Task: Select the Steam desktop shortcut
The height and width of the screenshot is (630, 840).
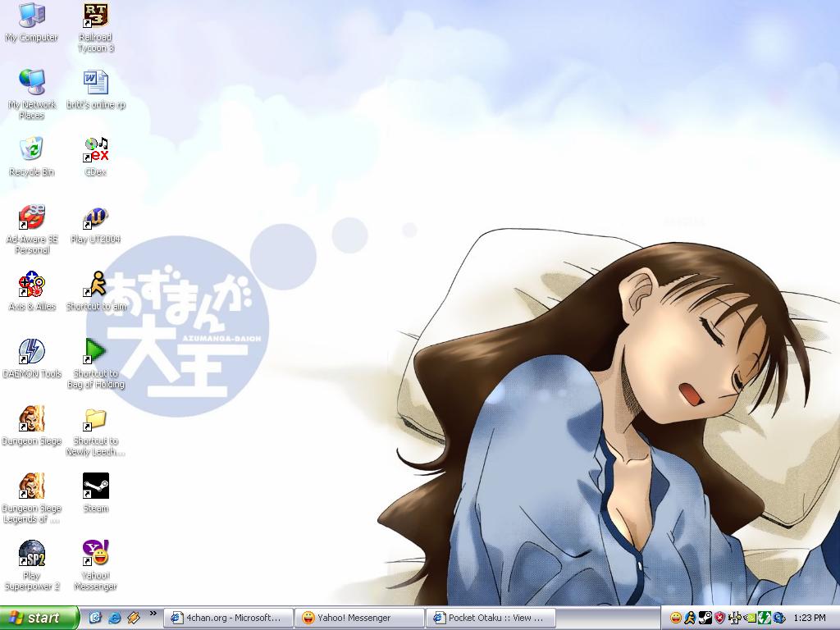Action: tap(95, 493)
